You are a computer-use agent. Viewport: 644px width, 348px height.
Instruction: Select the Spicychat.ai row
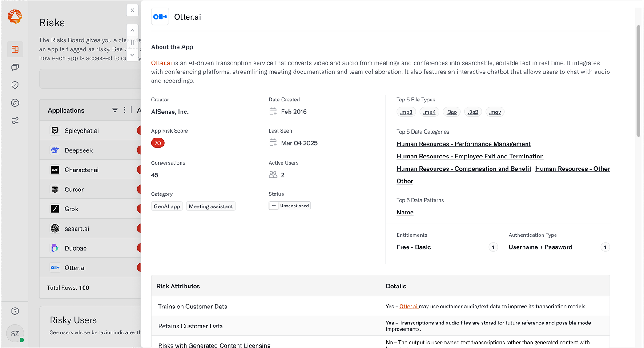pos(90,130)
